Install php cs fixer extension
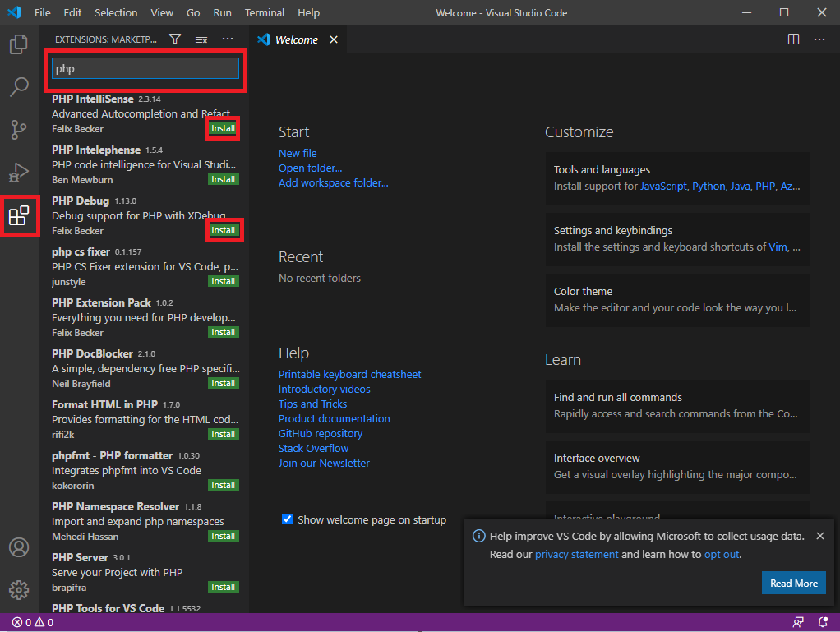Screen dimensions: 840x632 (x=223, y=281)
